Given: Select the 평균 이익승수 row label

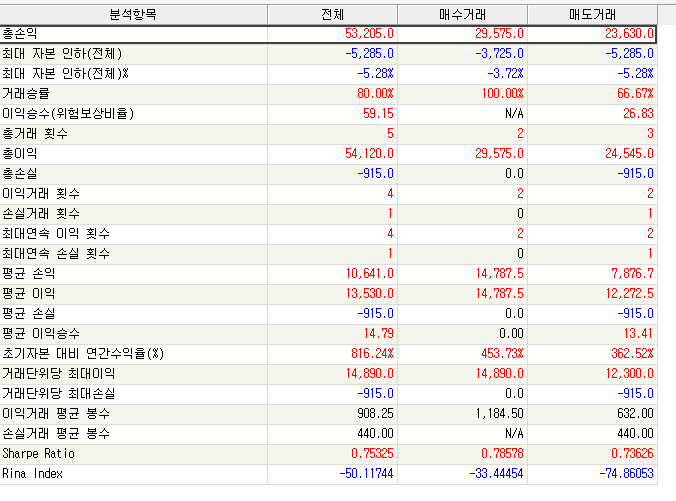Looking at the screenshot, I should [x=41, y=333].
